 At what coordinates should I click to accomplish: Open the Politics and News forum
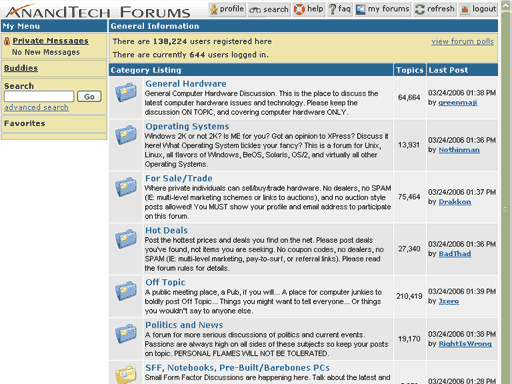[x=184, y=325]
